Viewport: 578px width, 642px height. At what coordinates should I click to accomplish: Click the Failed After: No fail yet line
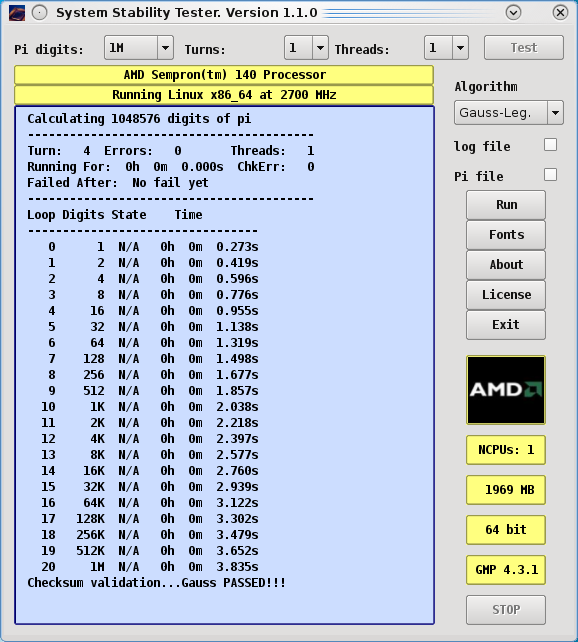(118, 183)
